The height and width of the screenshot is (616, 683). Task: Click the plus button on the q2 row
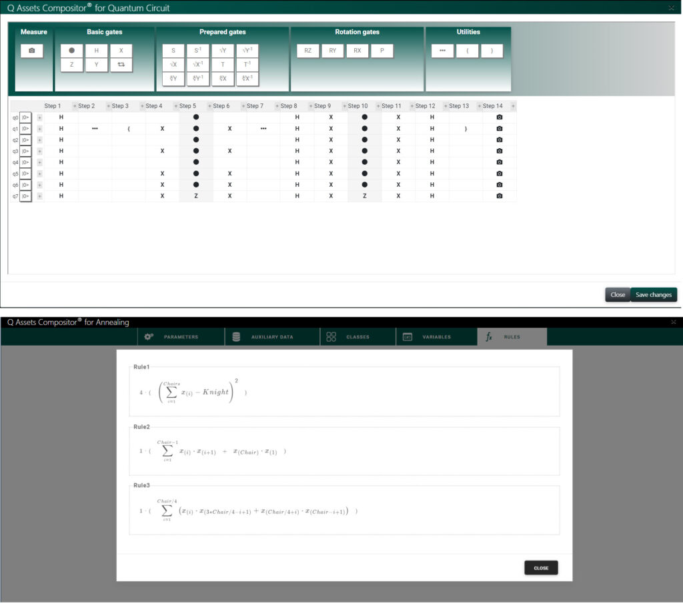[39, 139]
